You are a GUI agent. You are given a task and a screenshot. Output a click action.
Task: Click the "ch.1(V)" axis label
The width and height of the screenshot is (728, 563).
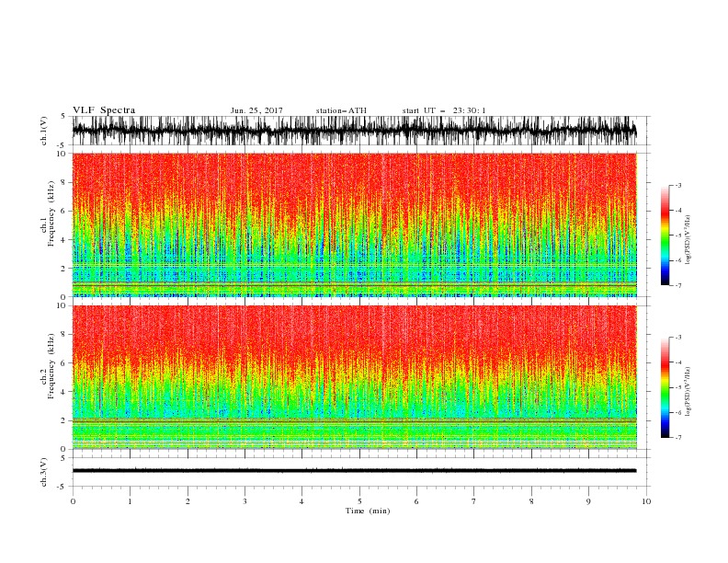tap(44, 131)
